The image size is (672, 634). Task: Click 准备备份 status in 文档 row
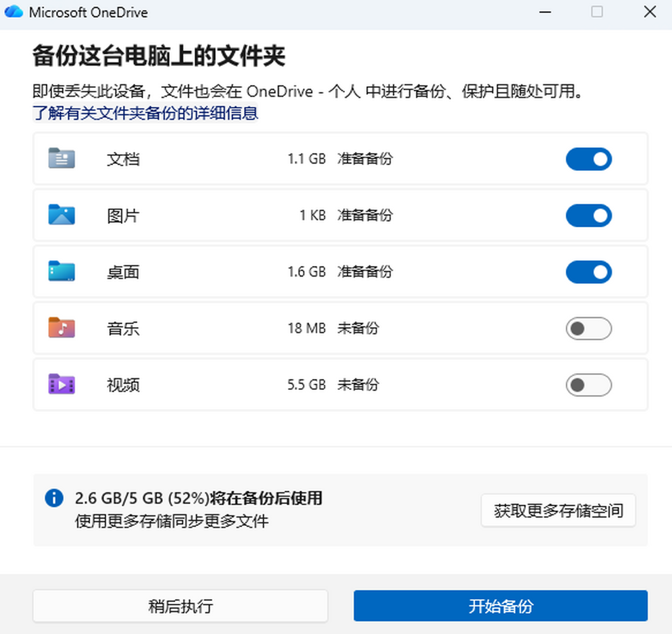click(x=365, y=159)
